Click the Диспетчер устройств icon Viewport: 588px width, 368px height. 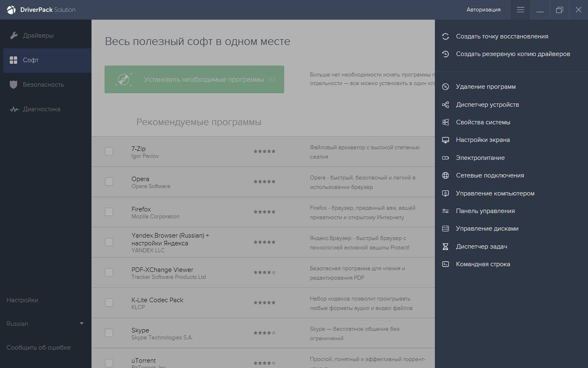445,105
